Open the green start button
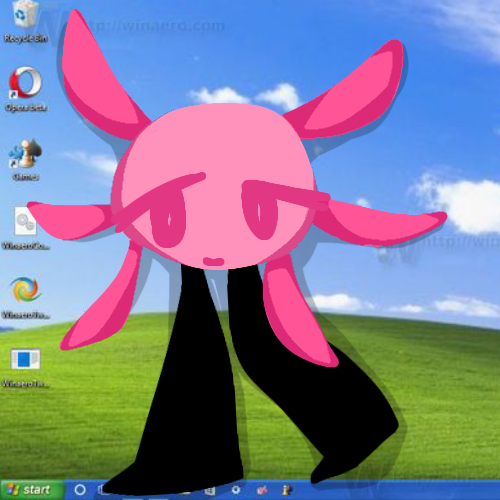The width and height of the screenshot is (500, 500). (x=33, y=490)
